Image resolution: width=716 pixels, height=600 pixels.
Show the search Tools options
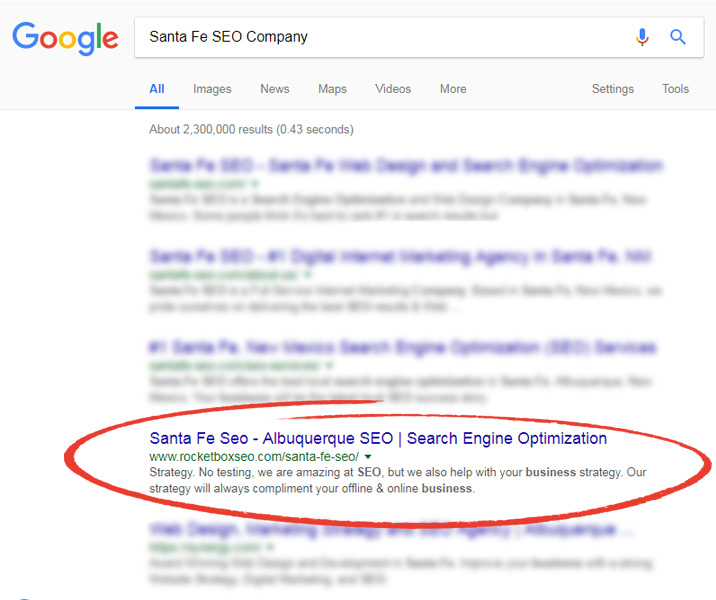pos(675,89)
